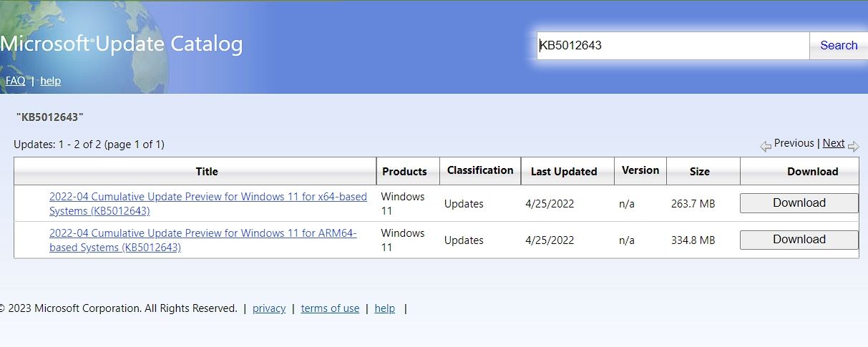Click the Previous page text

coord(794,143)
